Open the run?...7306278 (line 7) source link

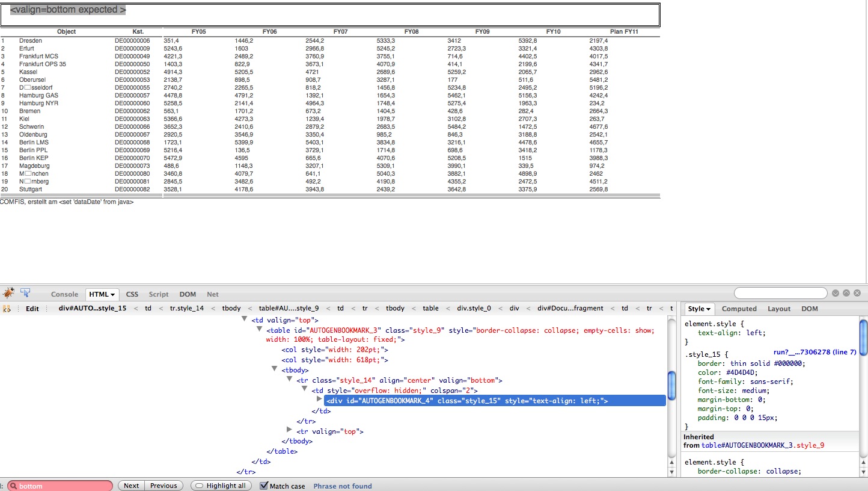click(x=815, y=352)
